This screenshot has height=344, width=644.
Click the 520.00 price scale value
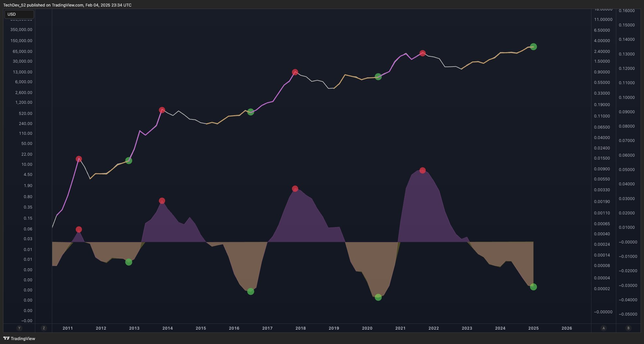[x=25, y=114]
